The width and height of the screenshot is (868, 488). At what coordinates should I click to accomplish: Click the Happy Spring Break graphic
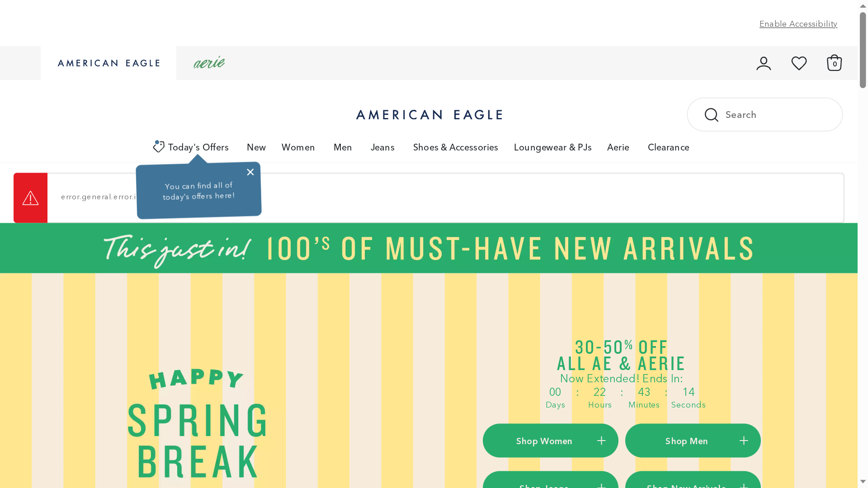point(197,423)
